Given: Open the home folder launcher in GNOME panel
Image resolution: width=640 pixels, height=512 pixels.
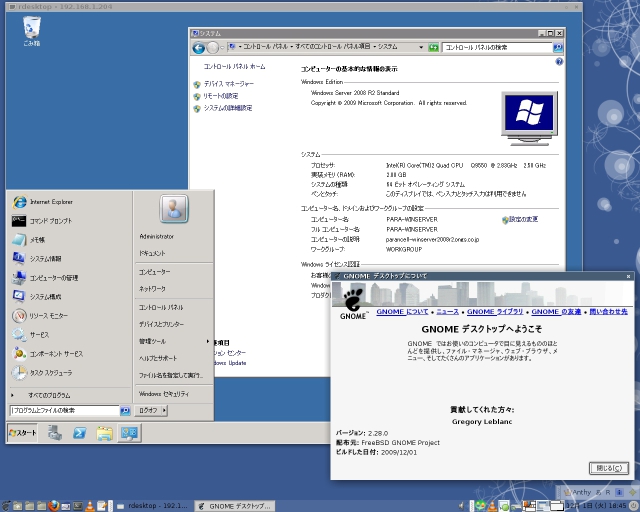Looking at the screenshot, I should coord(18,506).
